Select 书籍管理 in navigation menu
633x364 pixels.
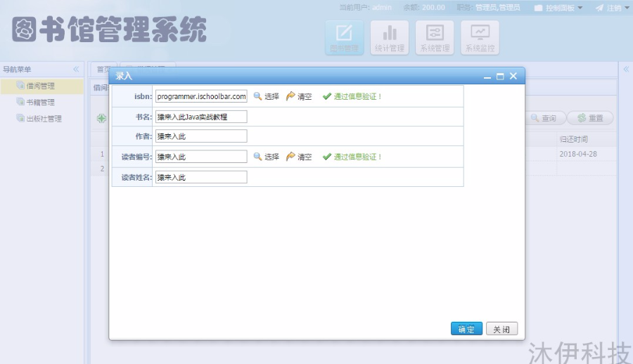click(40, 102)
